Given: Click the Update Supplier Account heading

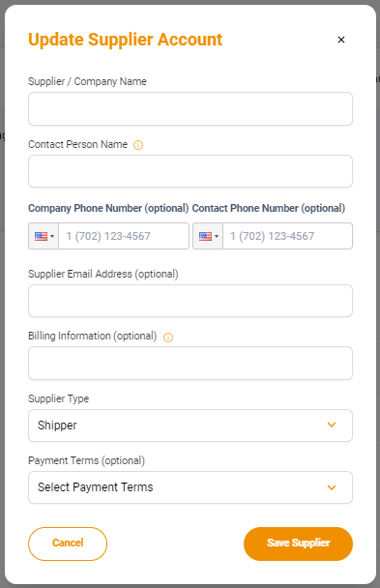Looking at the screenshot, I should point(125,40).
